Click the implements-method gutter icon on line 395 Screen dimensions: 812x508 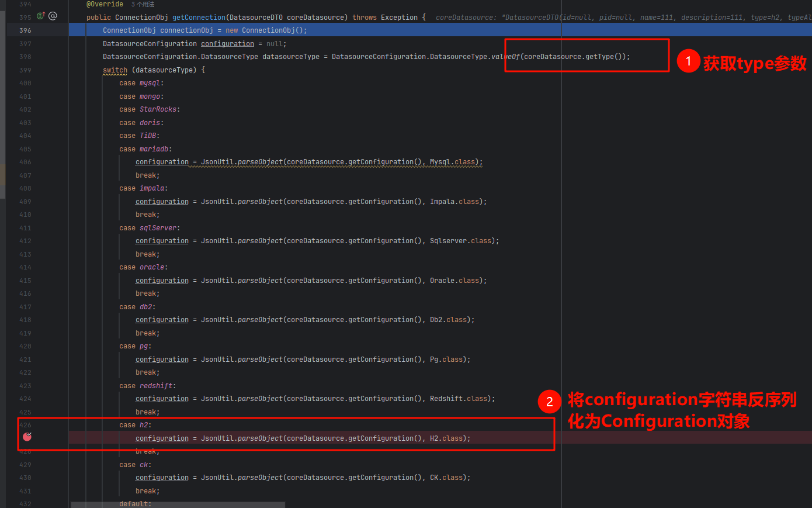click(x=41, y=16)
